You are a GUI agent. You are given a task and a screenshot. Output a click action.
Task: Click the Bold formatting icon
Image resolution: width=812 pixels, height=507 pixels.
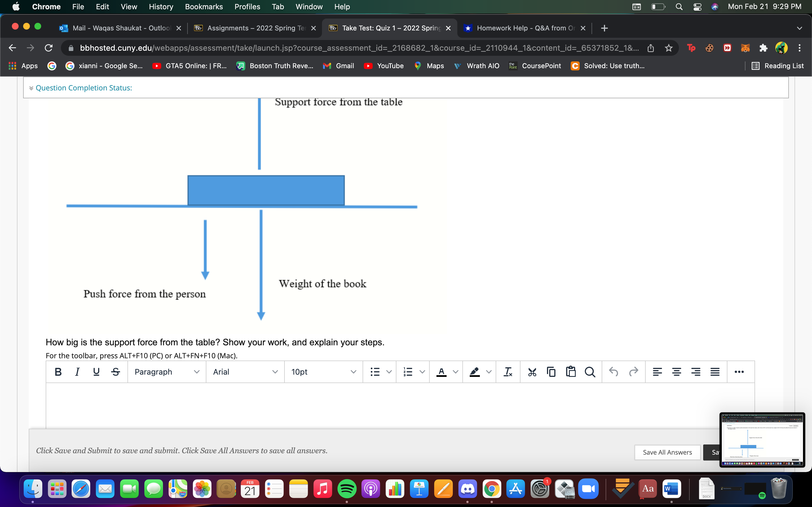pyautogui.click(x=58, y=372)
